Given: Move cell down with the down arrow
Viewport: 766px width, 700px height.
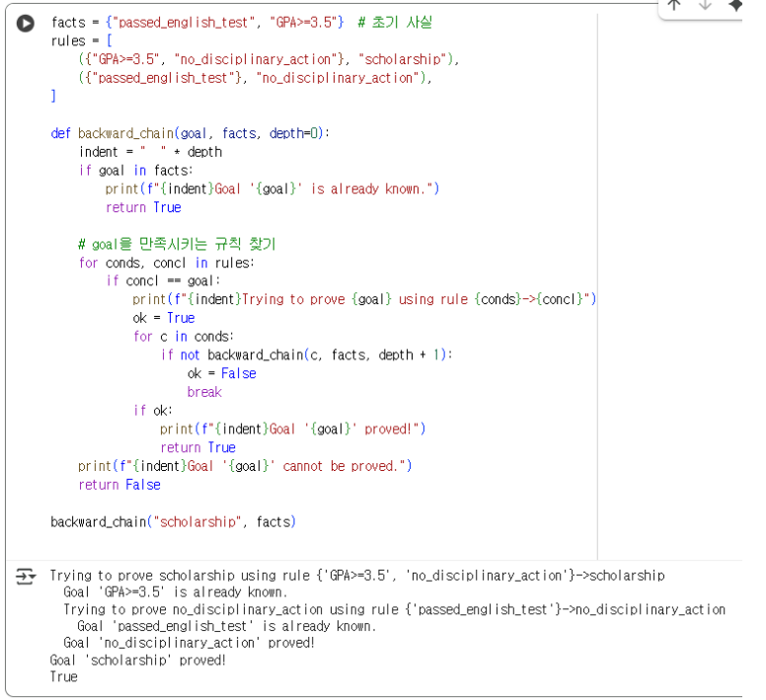Looking at the screenshot, I should pyautogui.click(x=705, y=5).
